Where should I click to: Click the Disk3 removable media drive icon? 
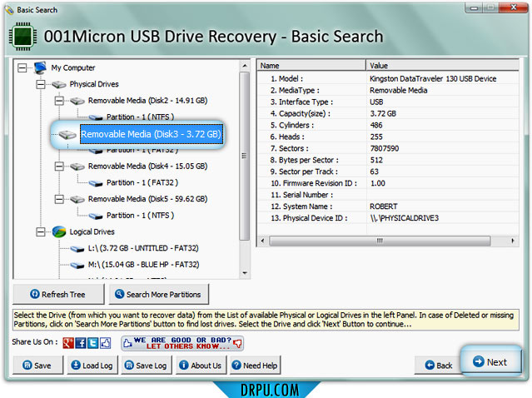(67, 135)
